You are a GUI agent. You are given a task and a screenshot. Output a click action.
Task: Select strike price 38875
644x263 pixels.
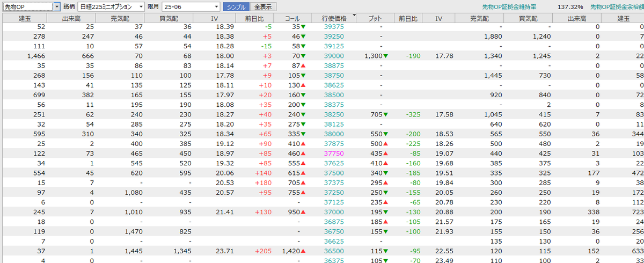pos(334,65)
